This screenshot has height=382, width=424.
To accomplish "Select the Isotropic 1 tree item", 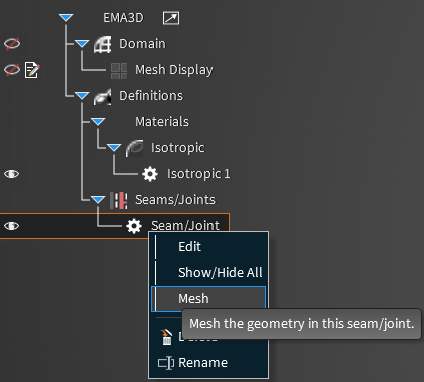I will (x=199, y=174).
